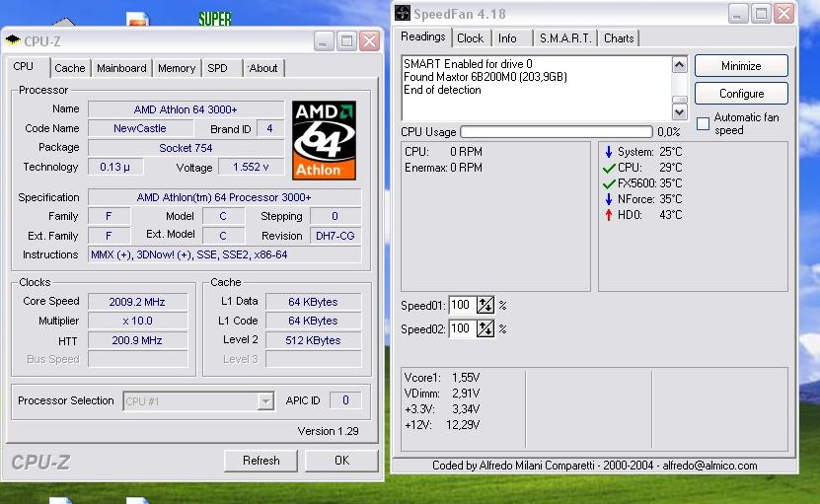This screenshot has height=504, width=820.
Task: Click the HTT 200.9 MHz value
Action: [137, 340]
